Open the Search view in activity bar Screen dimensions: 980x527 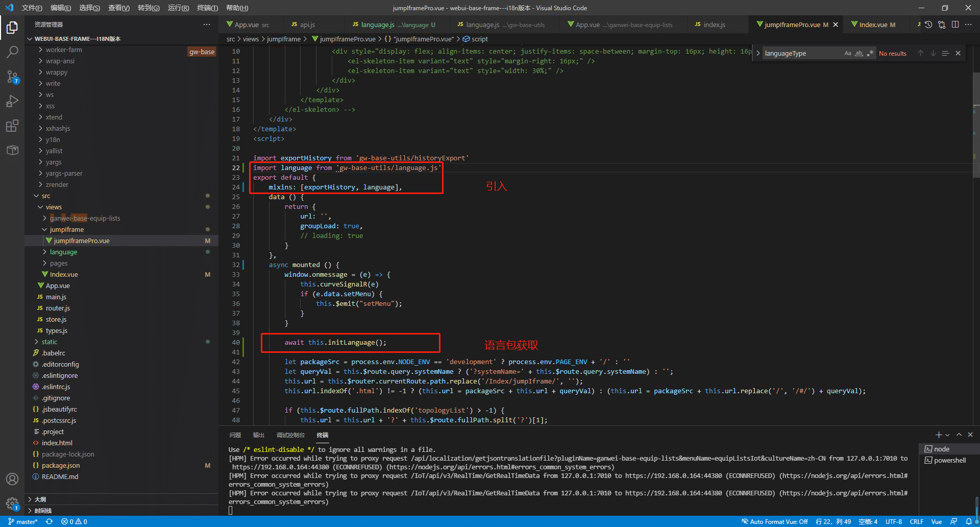(12, 52)
